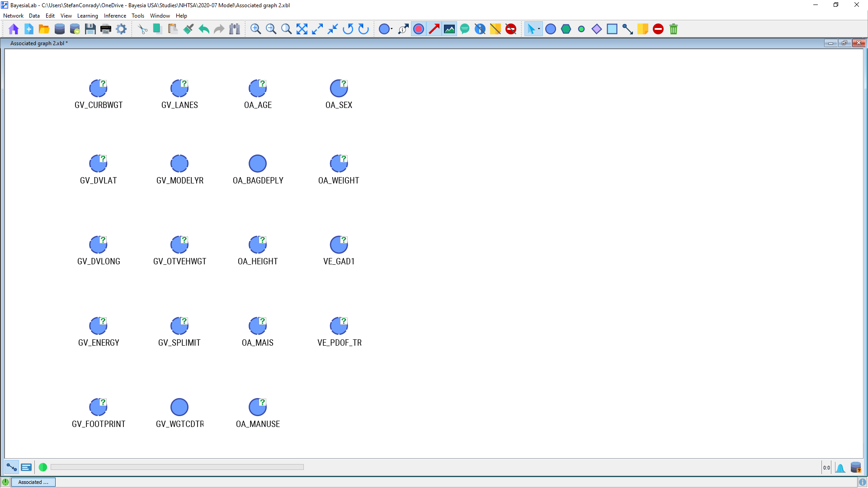The width and height of the screenshot is (868, 488).
Task: Click the paintbrush clean icon
Action: click(x=188, y=29)
